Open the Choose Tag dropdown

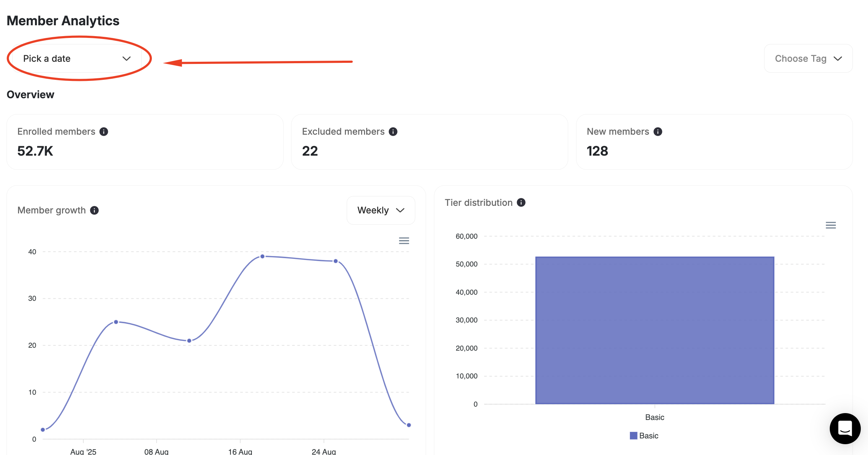808,58
